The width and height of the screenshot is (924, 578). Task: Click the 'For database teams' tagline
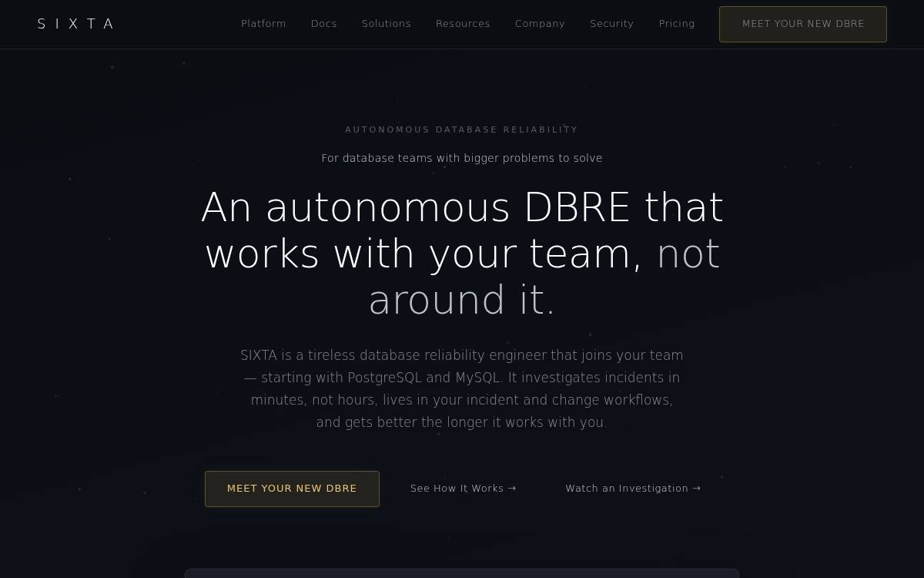462,158
